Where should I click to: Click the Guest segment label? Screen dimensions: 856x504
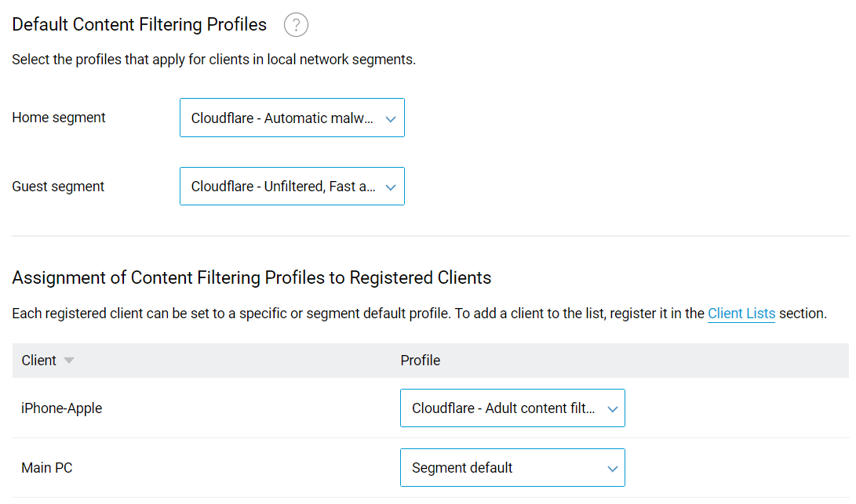click(x=58, y=187)
